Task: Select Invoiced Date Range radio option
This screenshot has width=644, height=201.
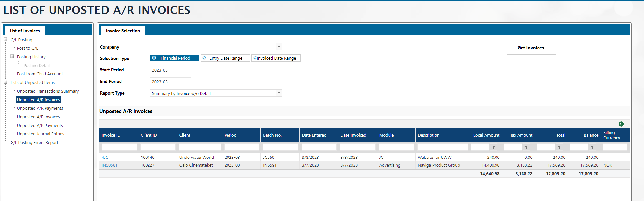Action: pyautogui.click(x=255, y=58)
